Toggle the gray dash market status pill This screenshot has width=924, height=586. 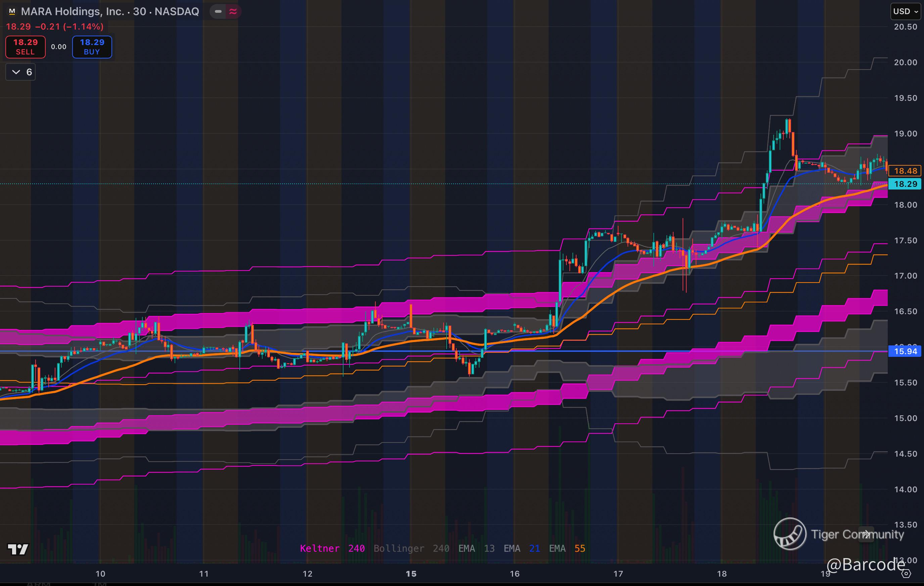(218, 11)
